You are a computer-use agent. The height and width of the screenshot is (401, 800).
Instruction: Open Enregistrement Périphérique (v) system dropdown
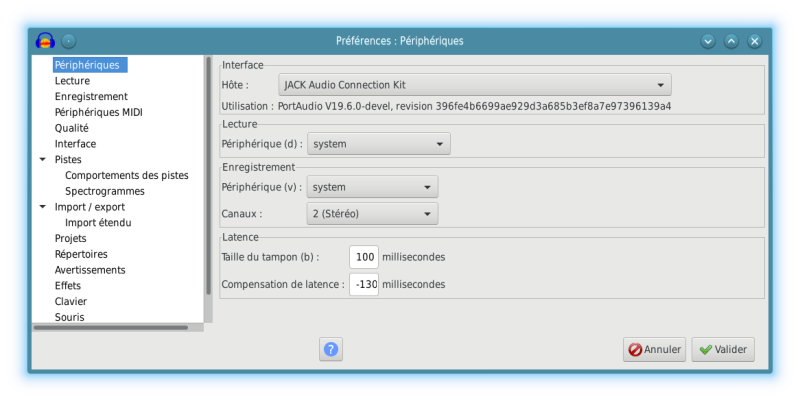point(372,187)
